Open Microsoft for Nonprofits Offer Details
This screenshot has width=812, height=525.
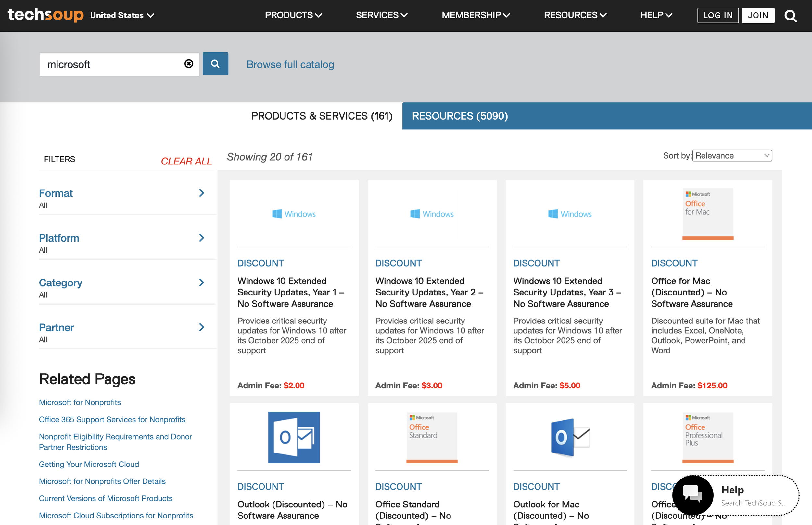coord(102,481)
